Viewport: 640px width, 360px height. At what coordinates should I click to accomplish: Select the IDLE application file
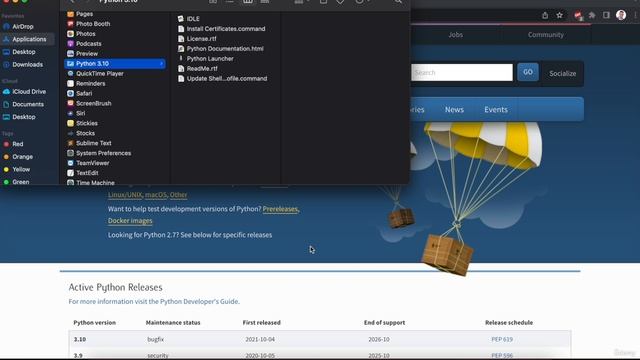tap(189, 19)
